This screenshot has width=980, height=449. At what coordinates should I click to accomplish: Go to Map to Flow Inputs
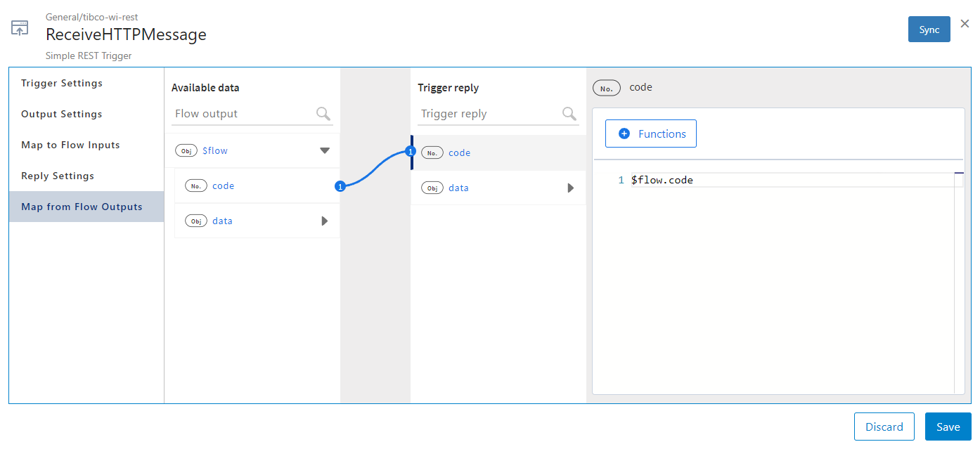pyautogui.click(x=70, y=145)
